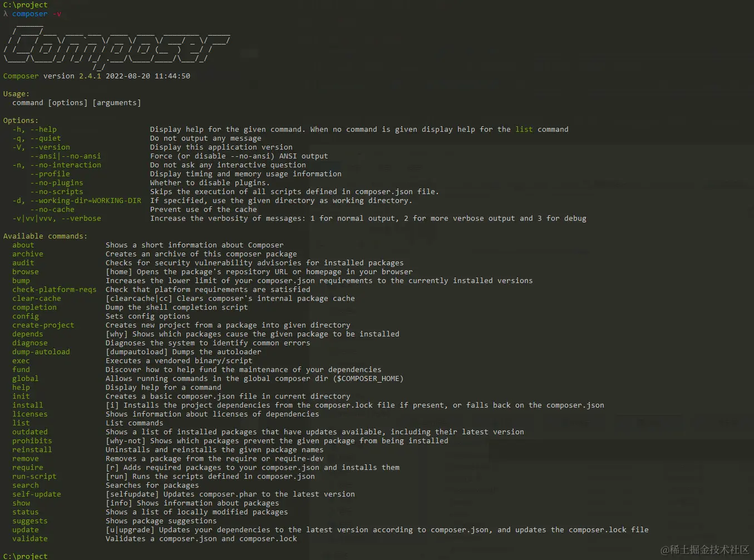Select the 'suggests' command text

click(30, 521)
